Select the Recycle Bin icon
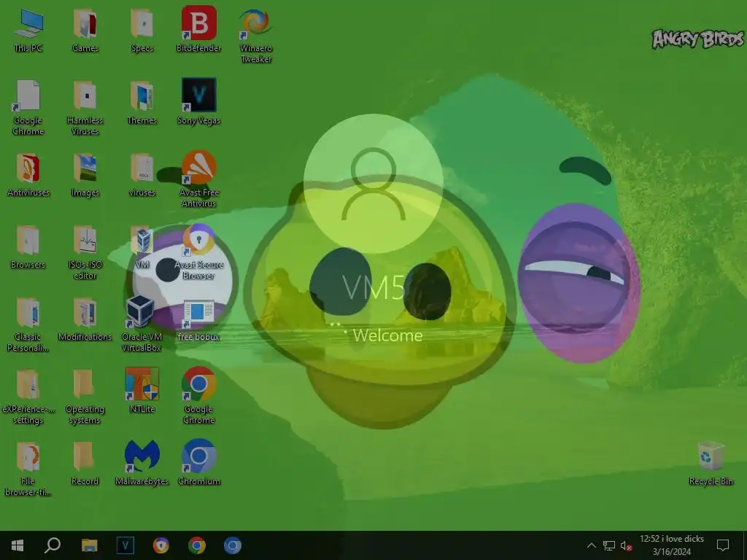747x560 pixels. (x=711, y=463)
